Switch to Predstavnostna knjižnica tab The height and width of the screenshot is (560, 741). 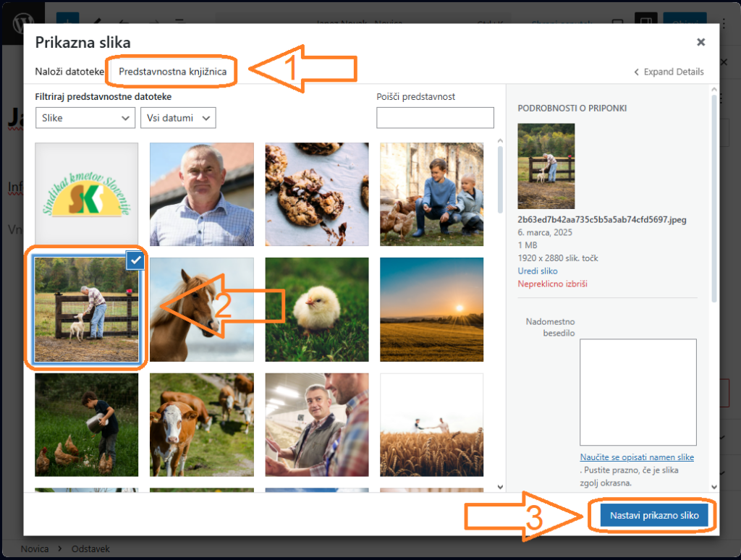(172, 72)
